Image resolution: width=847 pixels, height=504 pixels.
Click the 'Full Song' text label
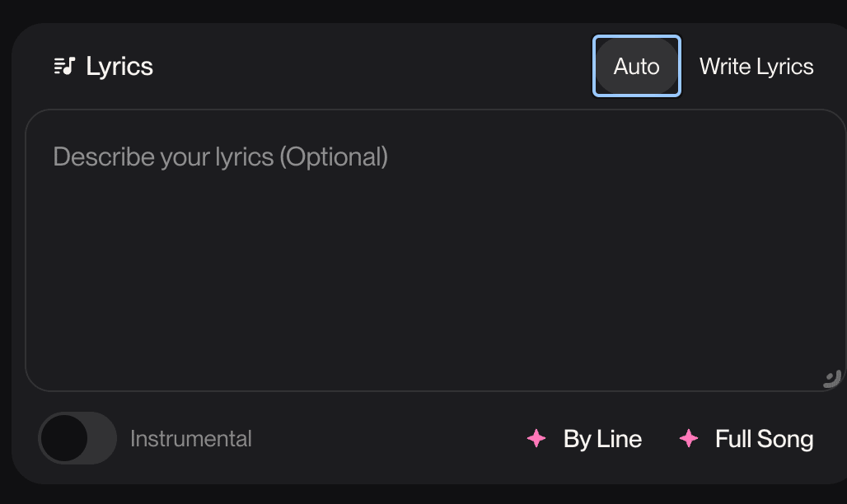(764, 439)
